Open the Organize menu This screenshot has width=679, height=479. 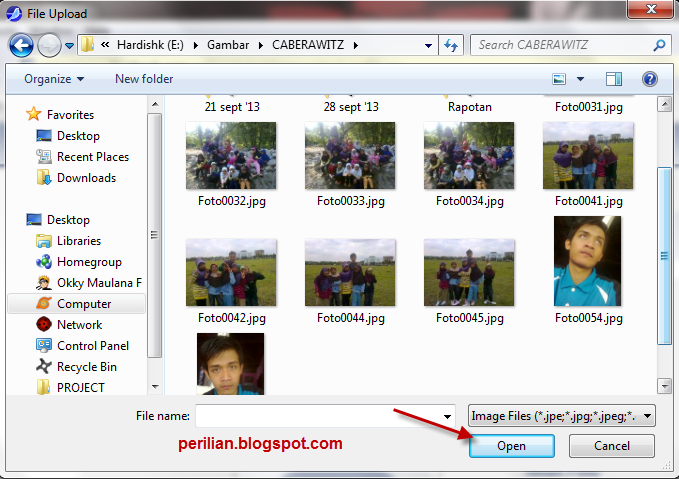54,79
